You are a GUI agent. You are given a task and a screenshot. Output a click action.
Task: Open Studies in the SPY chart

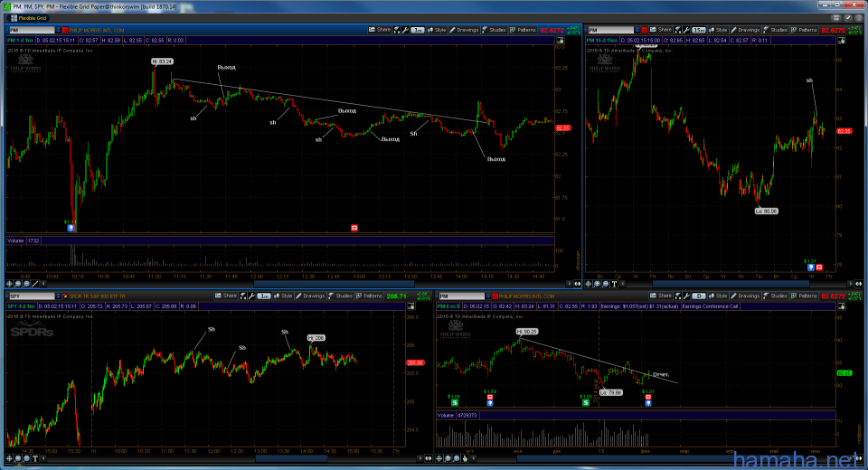[x=340, y=296]
